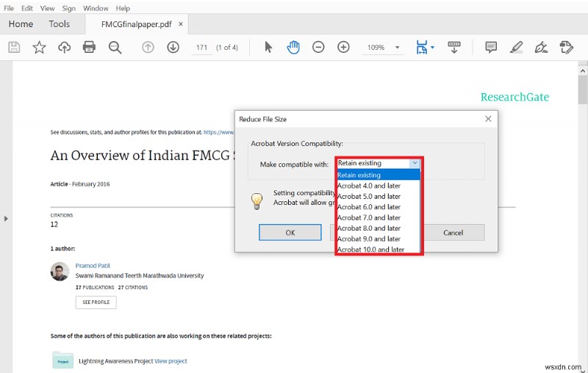
Task: Click the ResearchGate logo text
Action: (514, 97)
